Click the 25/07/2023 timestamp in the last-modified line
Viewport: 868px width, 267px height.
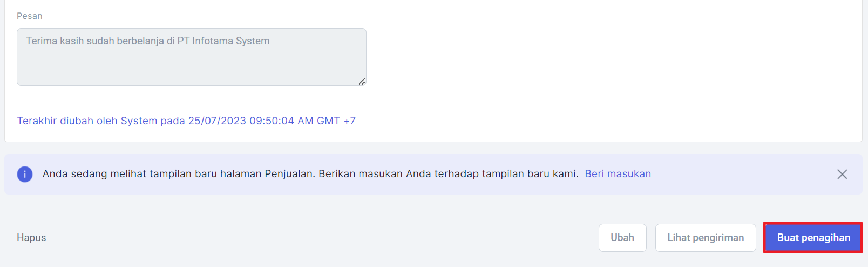point(217,121)
